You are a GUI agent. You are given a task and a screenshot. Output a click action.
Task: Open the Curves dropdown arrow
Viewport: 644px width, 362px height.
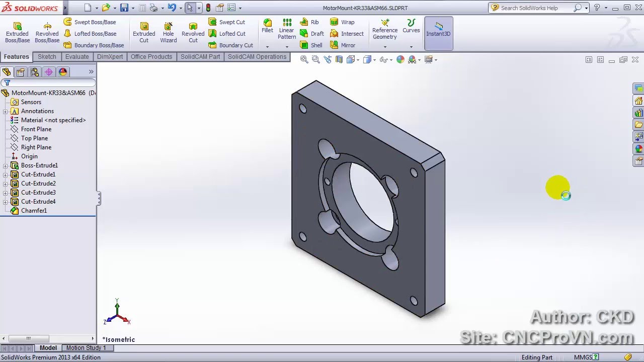411,47
